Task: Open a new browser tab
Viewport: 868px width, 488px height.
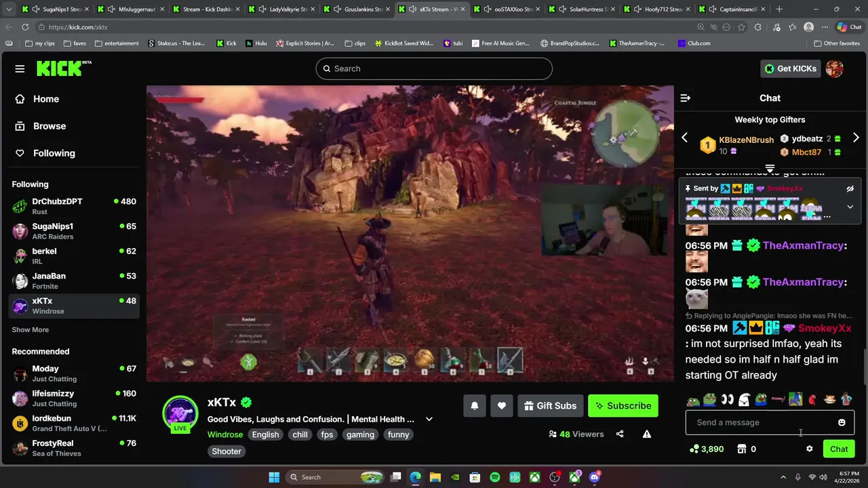Action: coord(779,9)
